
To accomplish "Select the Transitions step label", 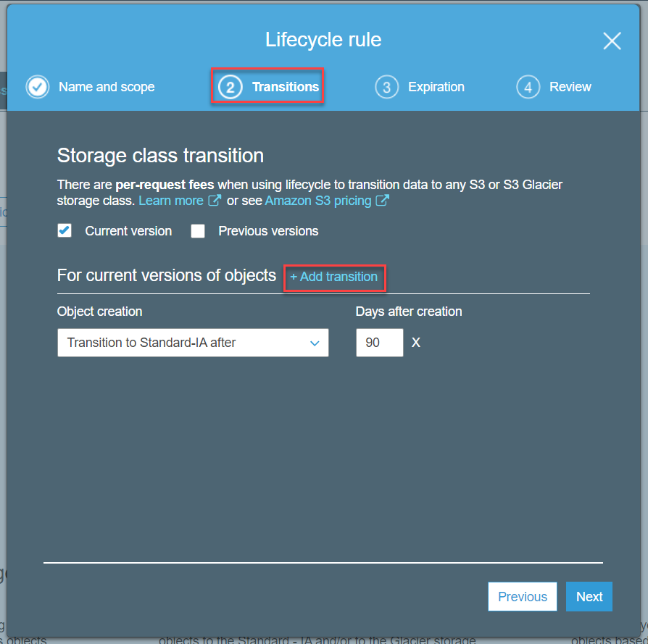I will (286, 87).
